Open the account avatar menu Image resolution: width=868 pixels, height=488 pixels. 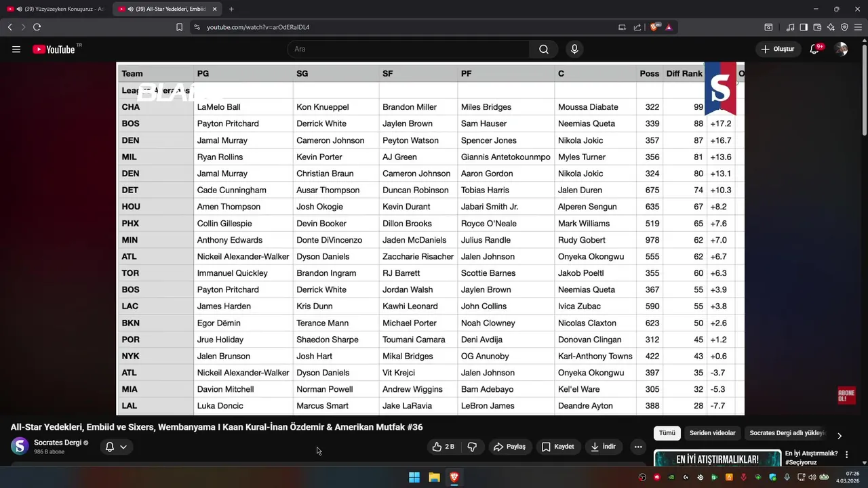(842, 49)
